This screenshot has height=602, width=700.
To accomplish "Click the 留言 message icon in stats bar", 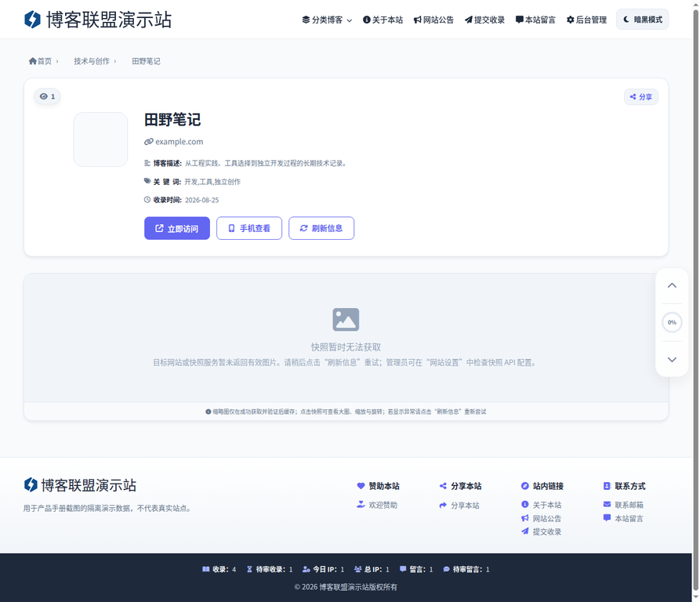I will (403, 569).
